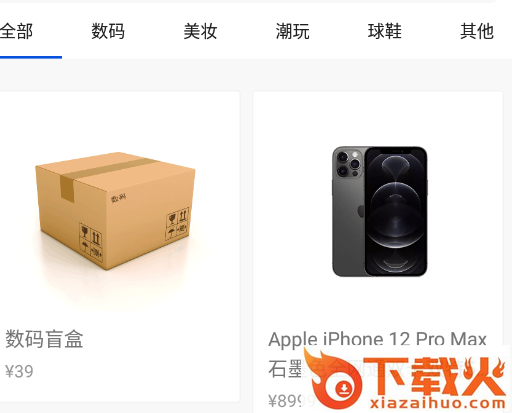The width and height of the screenshot is (512, 413).
Task: Open the 球鞋 category tab
Action: click(385, 31)
